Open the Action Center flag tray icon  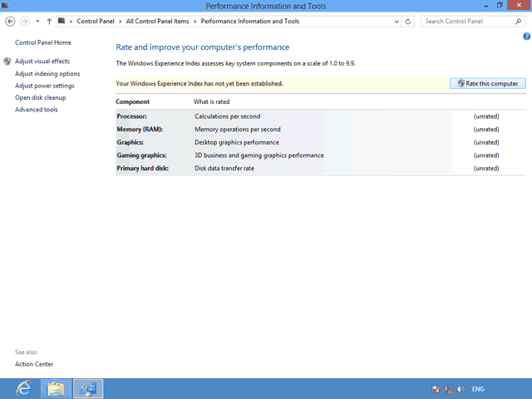[436, 389]
